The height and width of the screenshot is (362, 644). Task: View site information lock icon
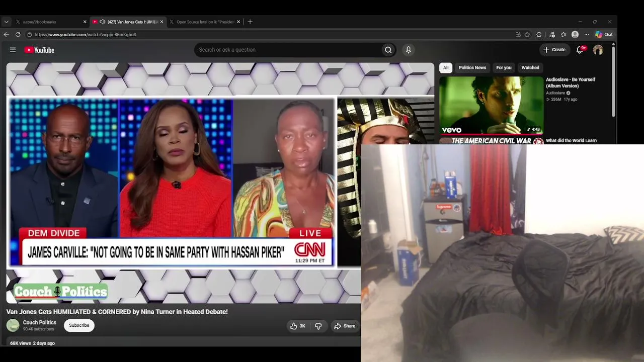(29, 35)
